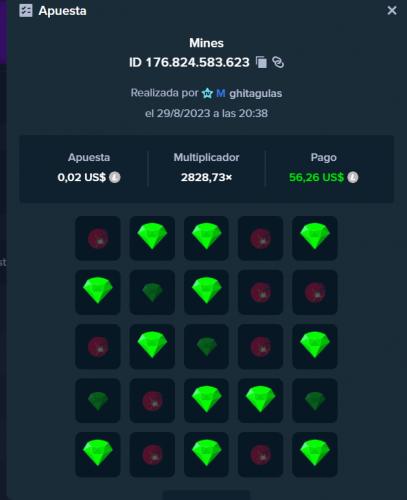The image size is (407, 500).
Task: Select the mine tile in the first row, first column
Action: tap(98, 238)
